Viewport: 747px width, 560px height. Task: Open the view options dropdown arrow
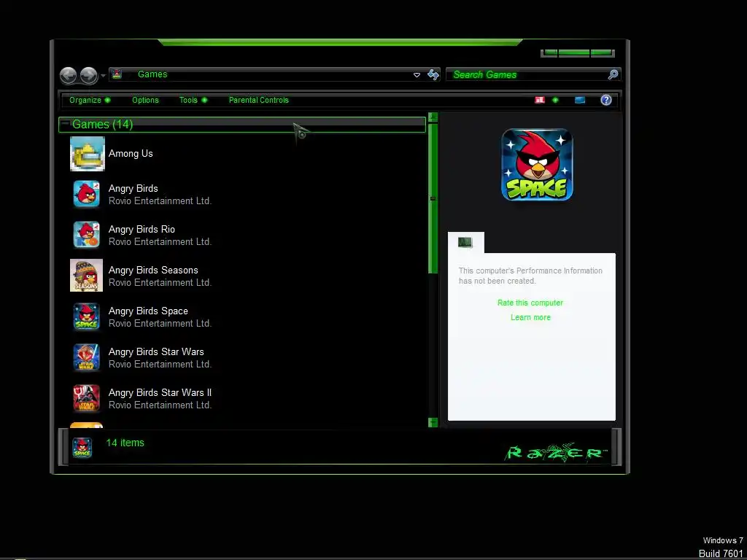555,100
